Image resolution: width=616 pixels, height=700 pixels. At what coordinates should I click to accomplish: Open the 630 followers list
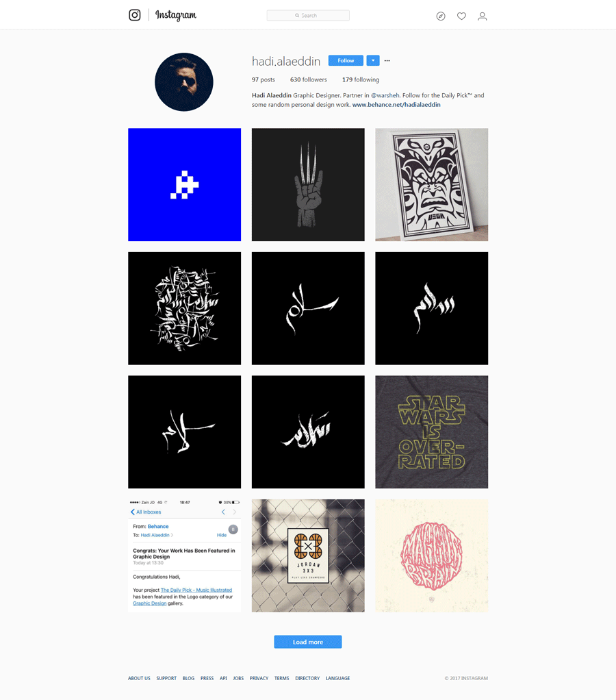coord(308,79)
